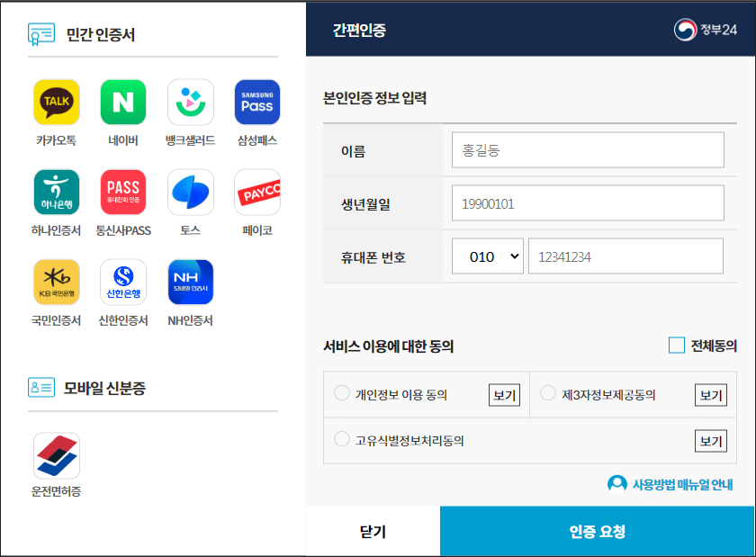Select 개인정보 이용 동의 radio button

(342, 393)
